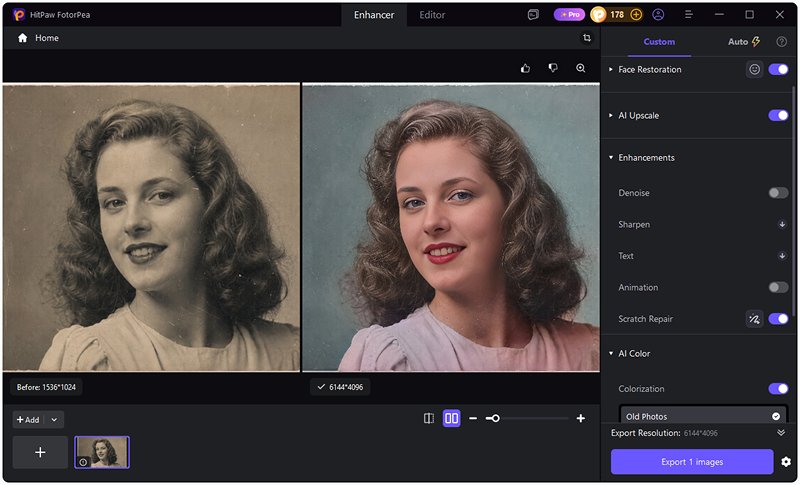Expand Export Resolution options chevron
The width and height of the screenshot is (800, 485).
(781, 433)
